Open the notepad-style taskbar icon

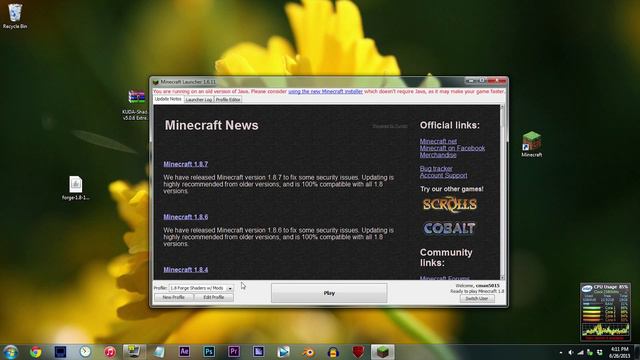[159, 352]
